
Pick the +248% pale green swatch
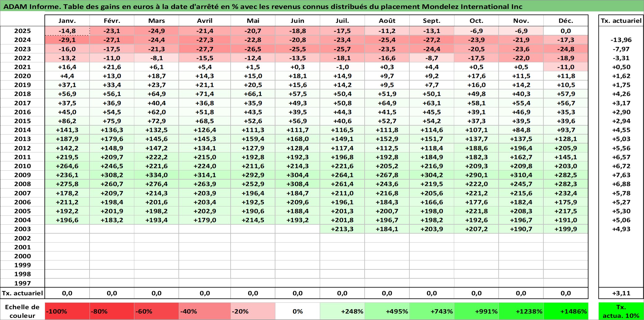click(342, 311)
